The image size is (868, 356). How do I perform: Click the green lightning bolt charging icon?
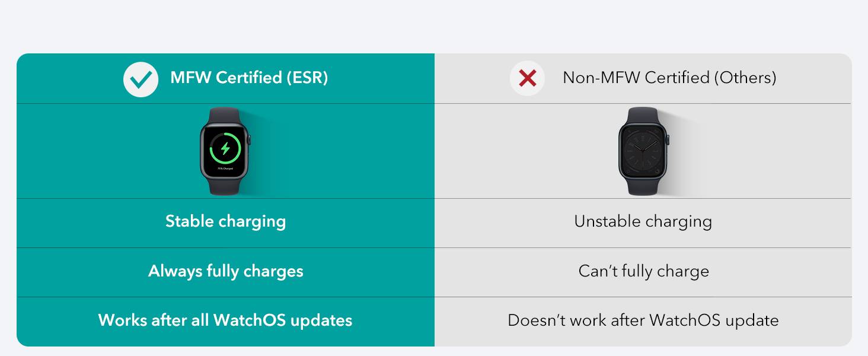pos(225,148)
